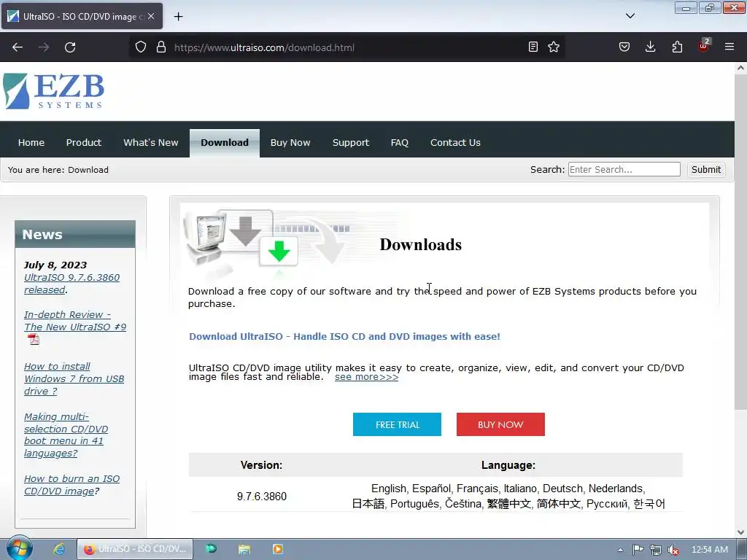Open the 12:54 AM system clock
This screenshot has width=747, height=560.
709,550
